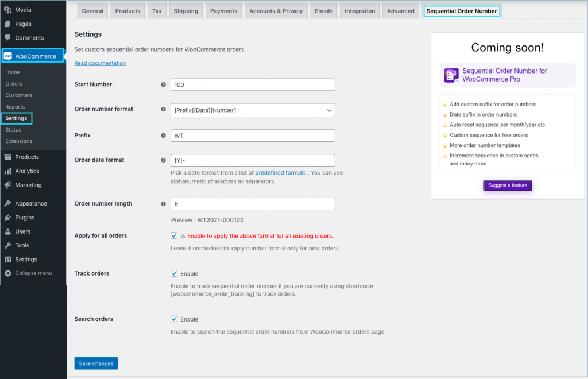Click the Media sidebar icon
588x379 pixels.
tap(7, 10)
